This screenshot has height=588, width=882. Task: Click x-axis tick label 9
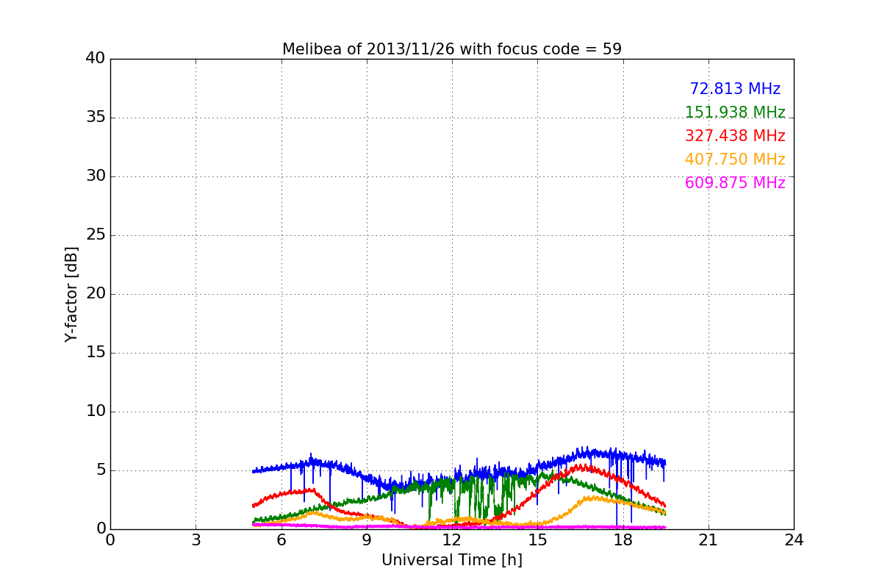coord(367,540)
